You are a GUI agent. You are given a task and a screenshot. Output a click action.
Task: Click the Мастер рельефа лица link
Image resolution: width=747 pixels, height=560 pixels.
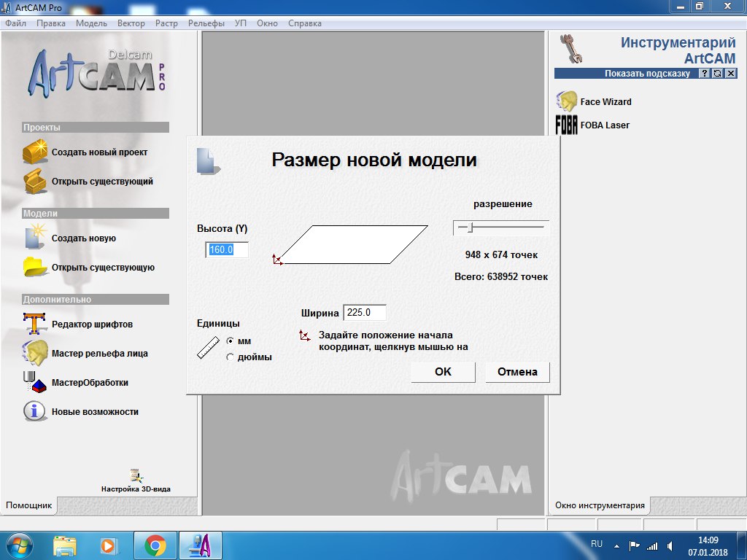point(99,354)
